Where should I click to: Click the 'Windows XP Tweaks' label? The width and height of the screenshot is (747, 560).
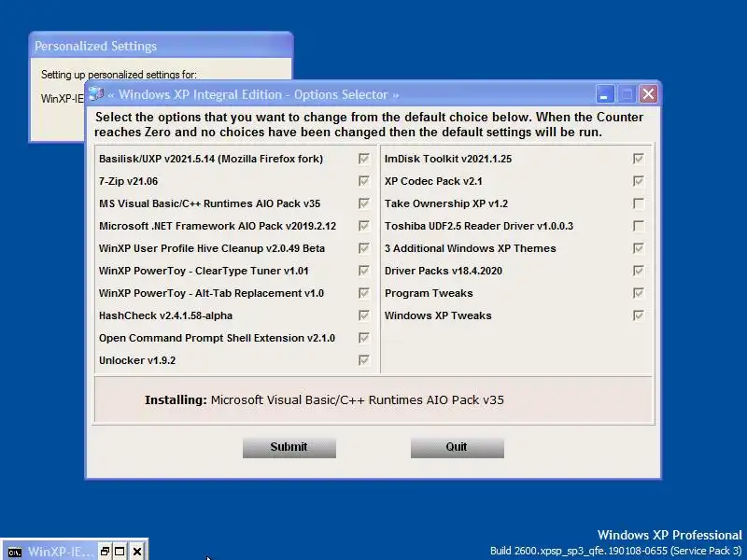pyautogui.click(x=438, y=315)
